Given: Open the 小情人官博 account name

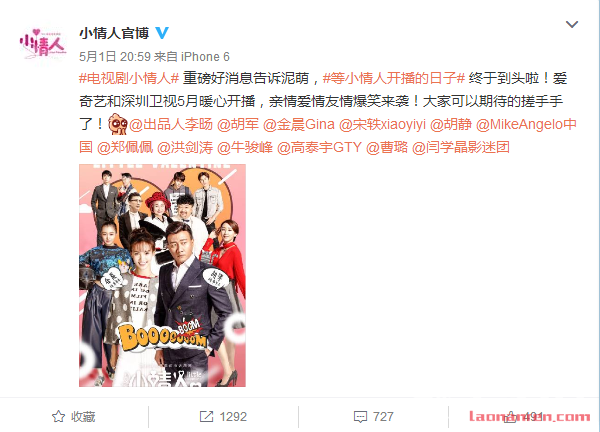Looking at the screenshot, I should coord(114,33).
